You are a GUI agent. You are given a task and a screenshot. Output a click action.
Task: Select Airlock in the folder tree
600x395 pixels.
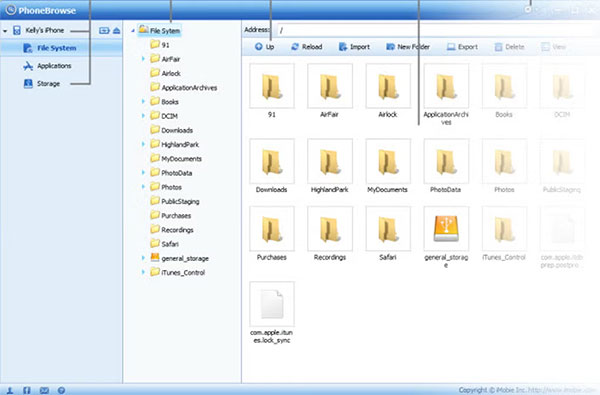[x=165, y=73]
